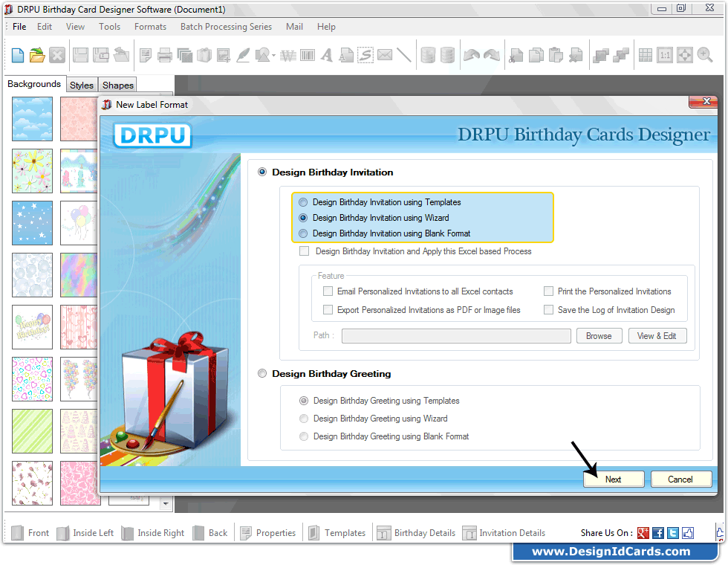Share on Google Plus icon
Screen dimensions: 728x565
pyautogui.click(x=643, y=533)
